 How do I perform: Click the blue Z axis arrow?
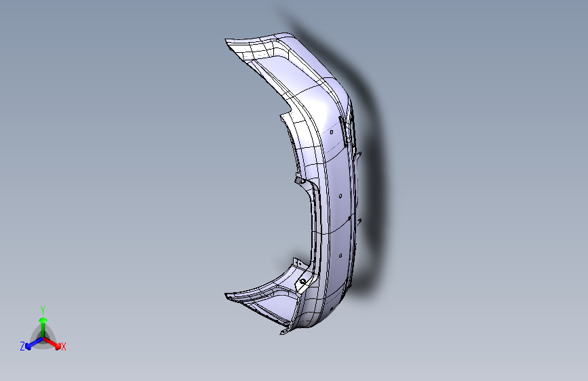coord(34,343)
